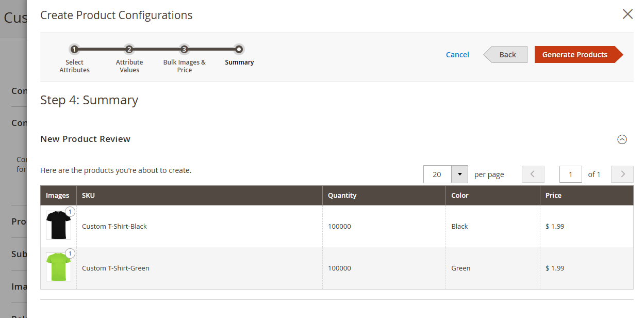Click the Quantity column header
The image size is (644, 318).
(x=342, y=196)
